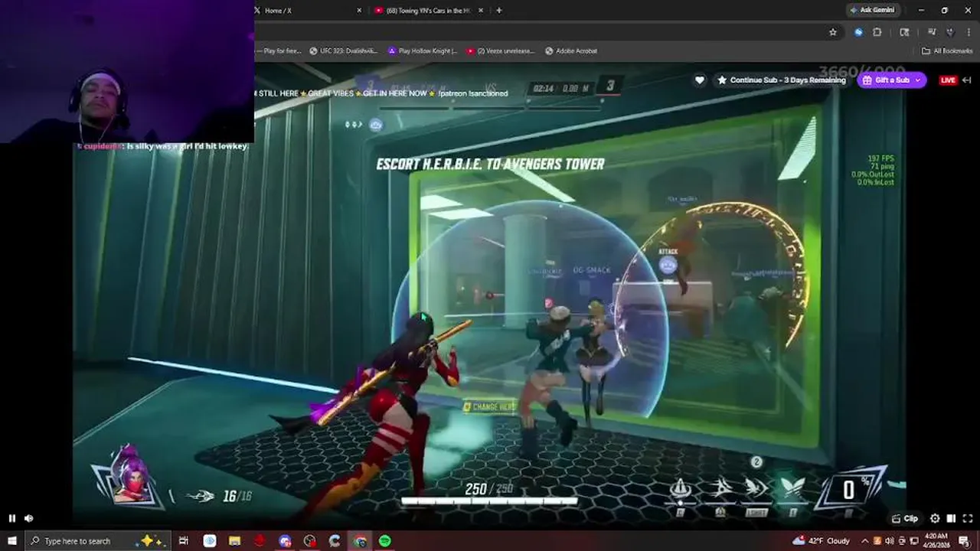The width and height of the screenshot is (980, 551).
Task: Open the light-blue square app on taskbar
Action: point(210,541)
